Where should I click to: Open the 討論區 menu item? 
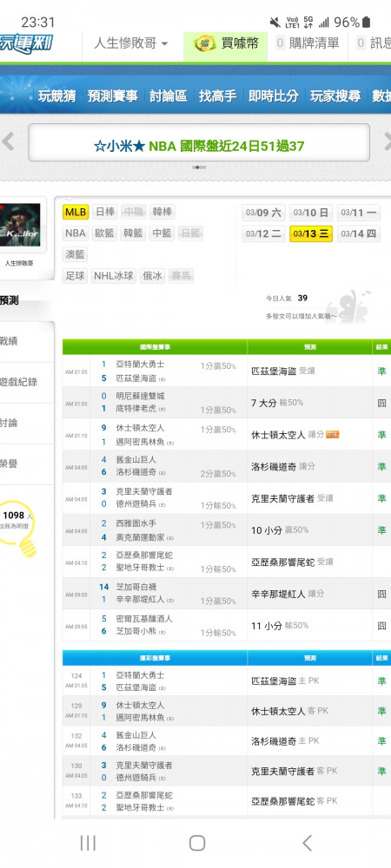pos(169,95)
